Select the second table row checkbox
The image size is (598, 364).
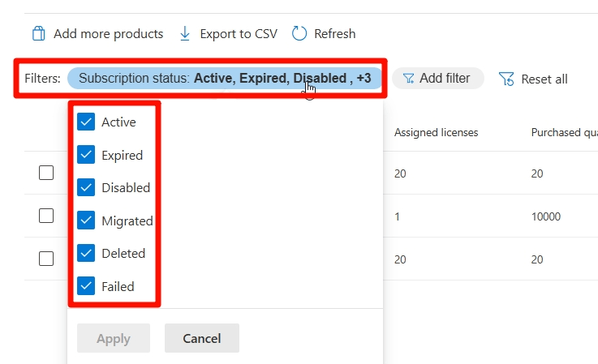(x=46, y=216)
